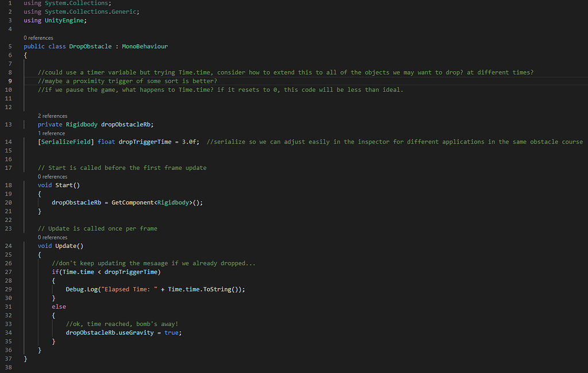Click the else keyword in Update
The image size is (588, 373).
(x=59, y=307)
